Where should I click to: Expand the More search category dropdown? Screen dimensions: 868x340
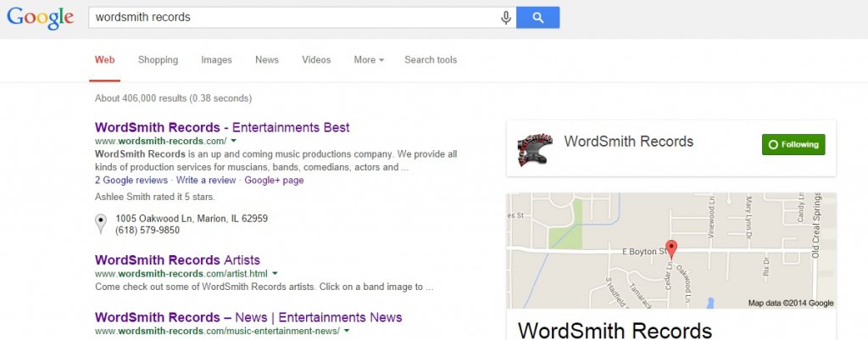(369, 60)
